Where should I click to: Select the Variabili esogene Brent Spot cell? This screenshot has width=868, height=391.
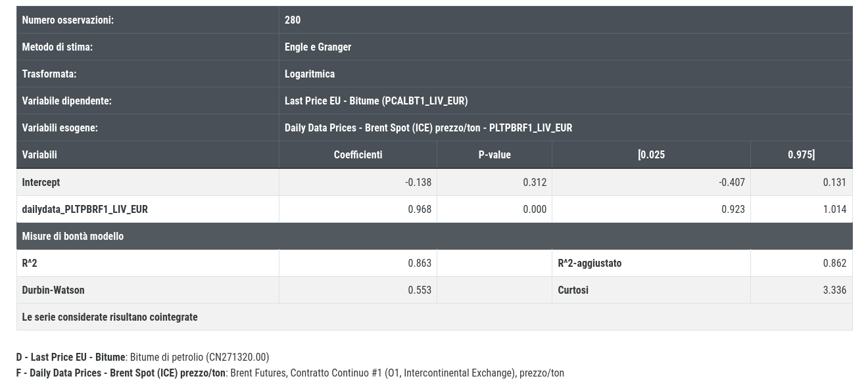click(566, 127)
